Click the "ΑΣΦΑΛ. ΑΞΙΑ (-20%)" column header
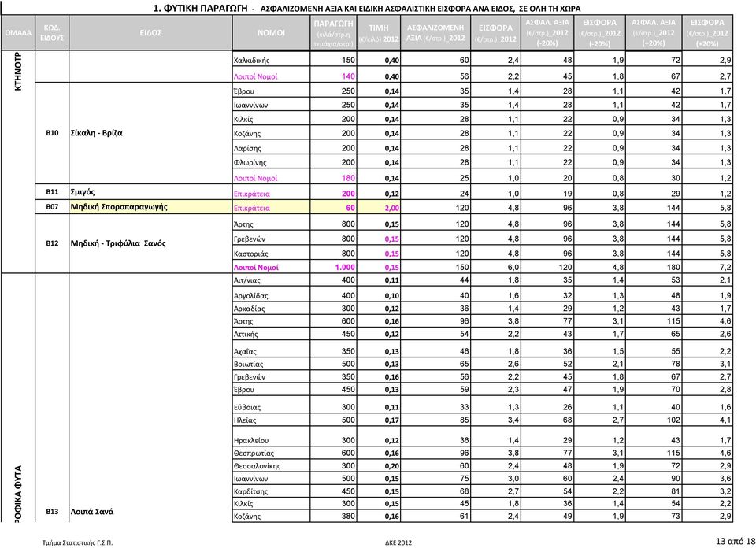The image size is (756, 548). (x=547, y=33)
